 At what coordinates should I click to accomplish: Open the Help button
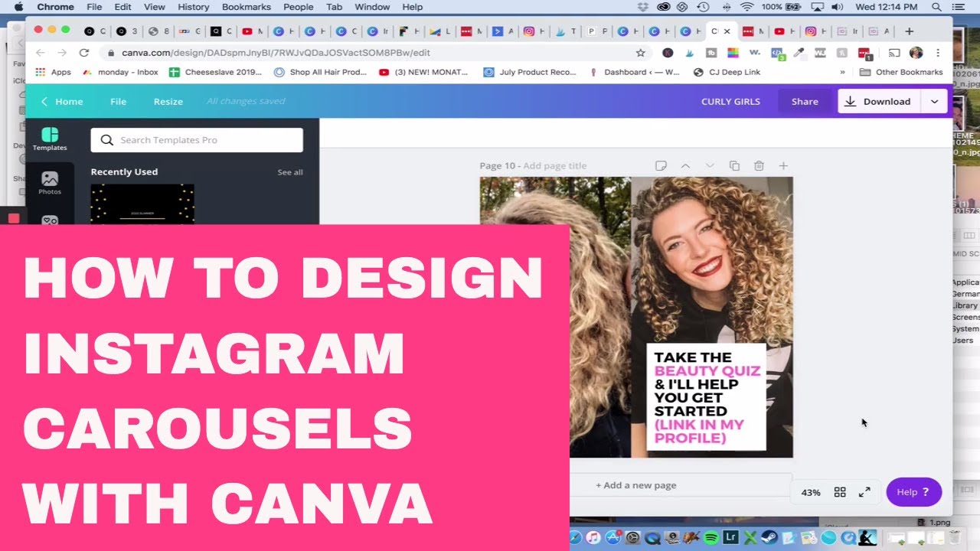point(913,492)
